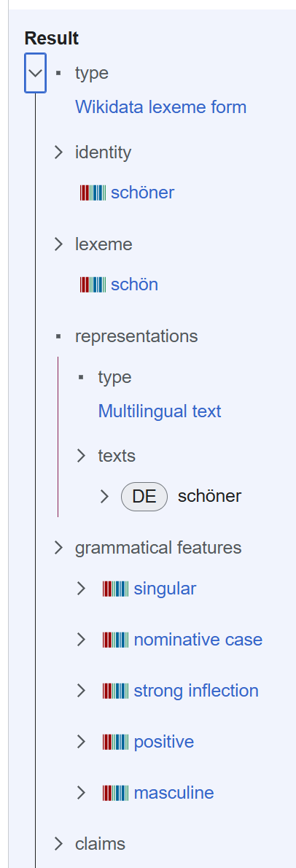Expand the claims section
The width and height of the screenshot is (296, 868).
58,844
